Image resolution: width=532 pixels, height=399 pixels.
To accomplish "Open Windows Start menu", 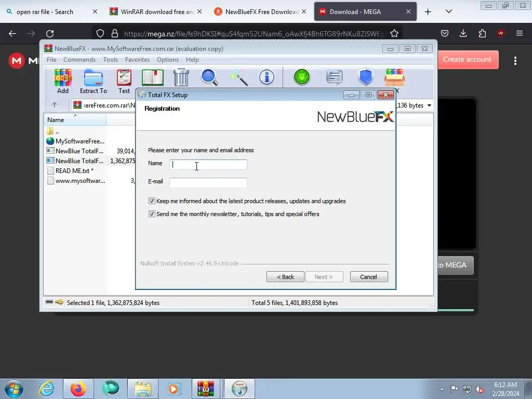I will [14, 389].
